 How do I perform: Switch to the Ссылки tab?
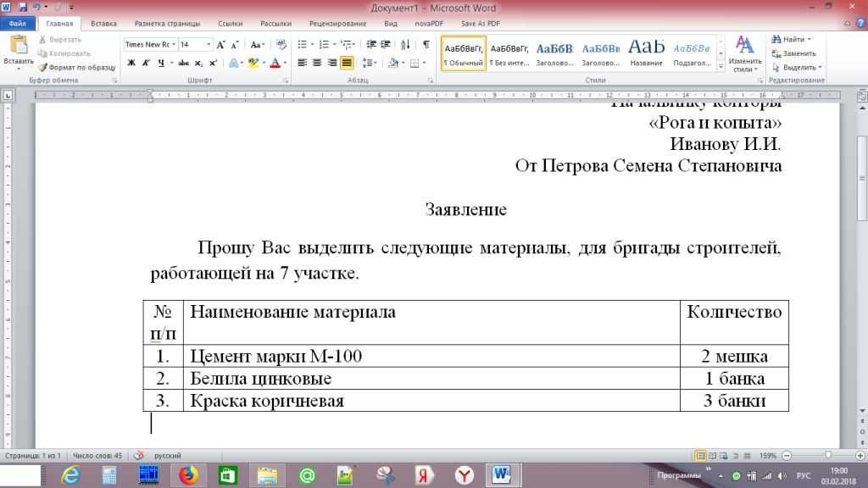coord(231,24)
